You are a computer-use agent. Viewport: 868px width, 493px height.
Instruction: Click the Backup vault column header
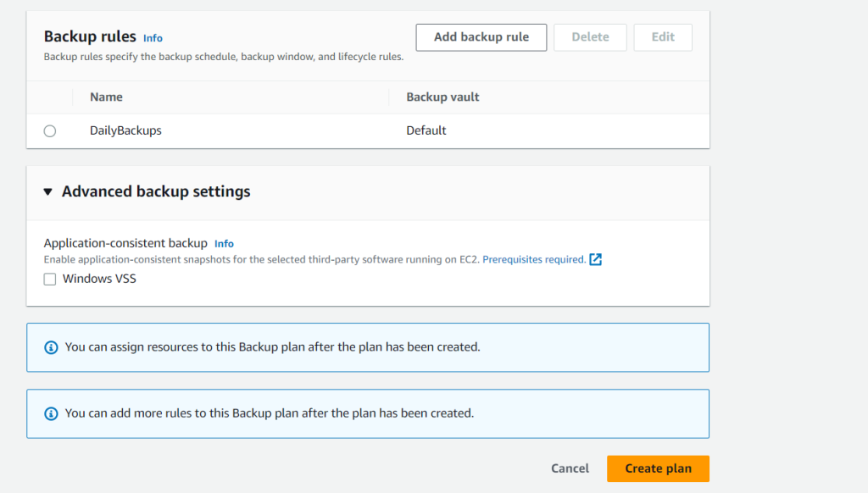tap(442, 97)
